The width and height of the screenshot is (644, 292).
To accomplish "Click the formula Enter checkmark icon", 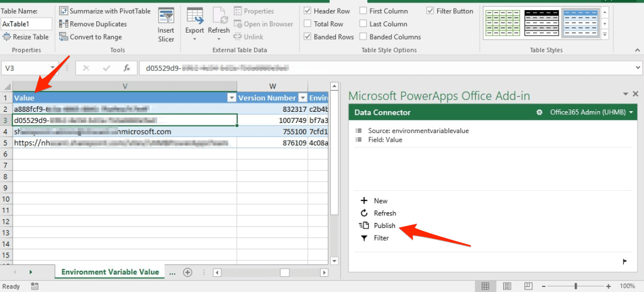I will point(107,68).
